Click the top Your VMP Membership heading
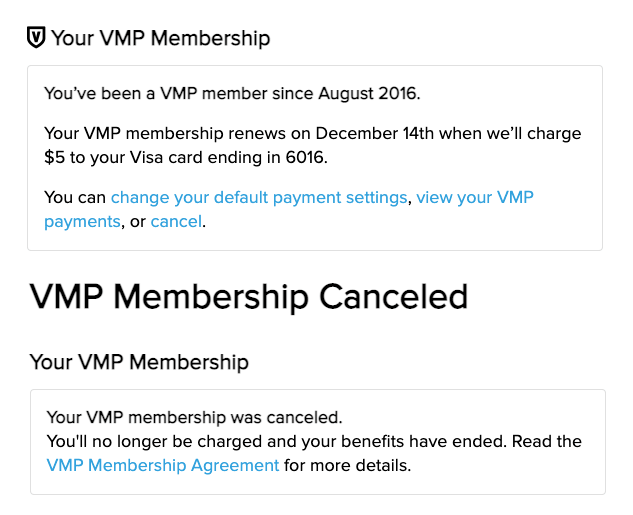The width and height of the screenshot is (633, 515). tap(160, 38)
